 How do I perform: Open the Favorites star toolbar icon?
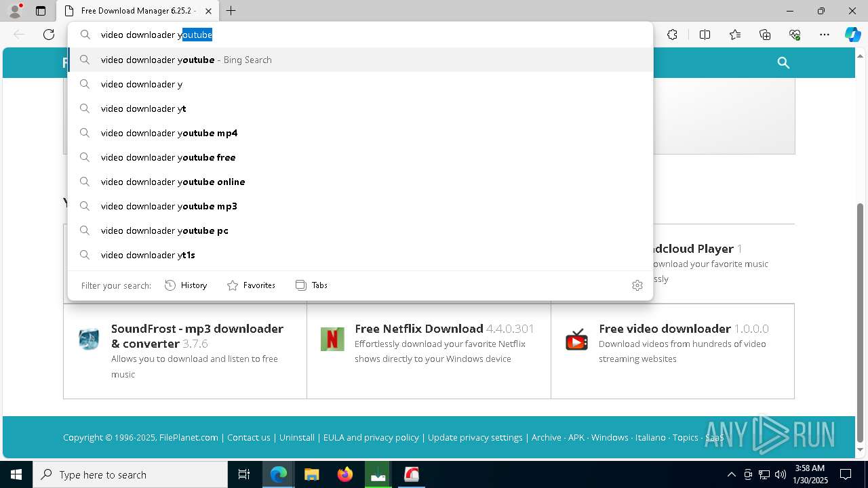tap(735, 35)
